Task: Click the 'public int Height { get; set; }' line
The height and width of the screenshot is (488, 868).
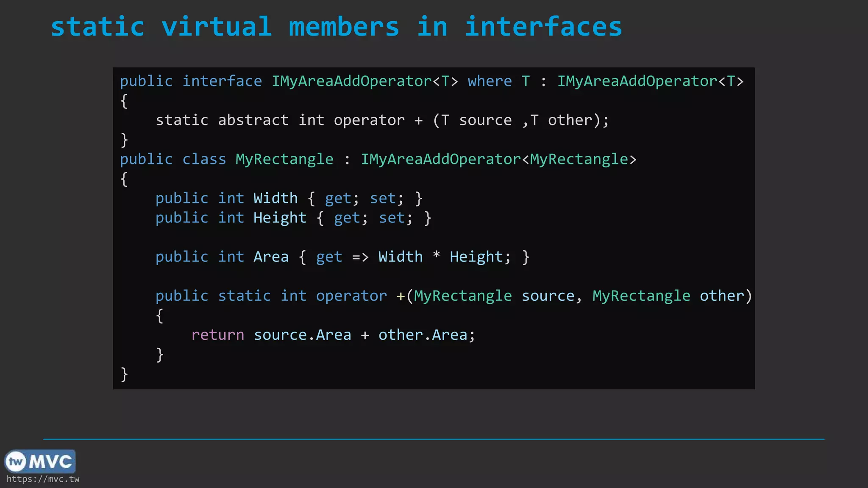Action: pyautogui.click(x=293, y=218)
